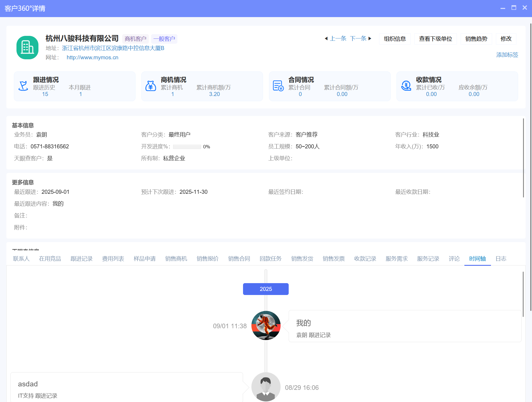Open the next record arrow beside 下一条
Screen dimensions: 532x402
click(370, 38)
